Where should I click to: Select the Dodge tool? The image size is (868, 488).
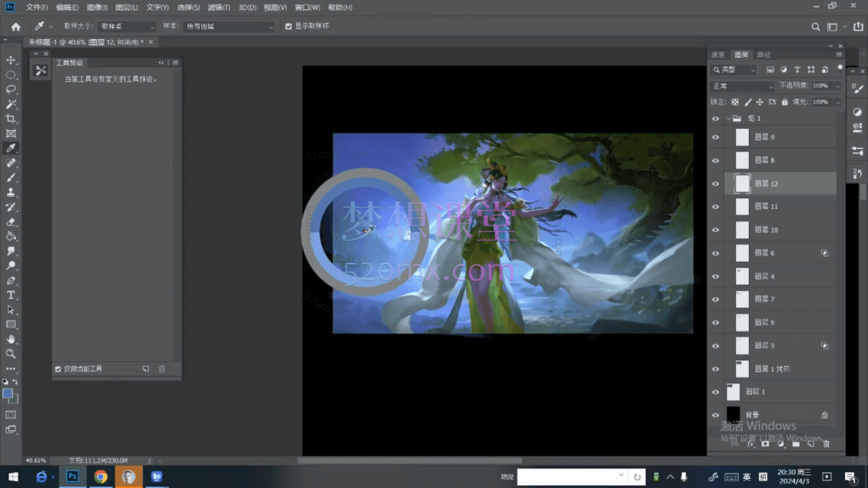pos(11,266)
